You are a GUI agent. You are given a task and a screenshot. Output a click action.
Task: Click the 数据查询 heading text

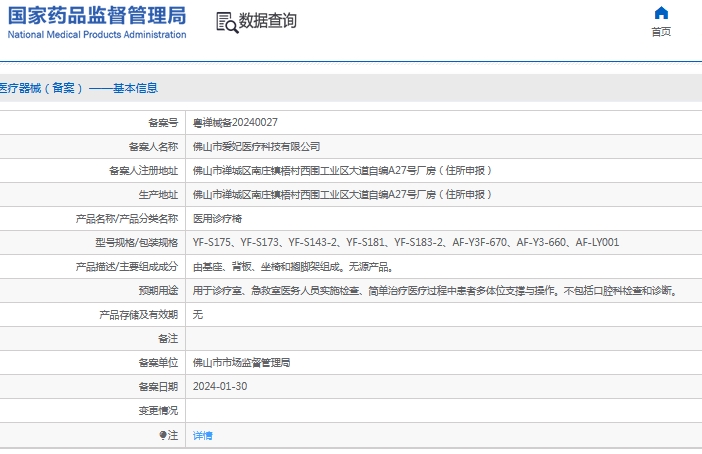(x=268, y=21)
